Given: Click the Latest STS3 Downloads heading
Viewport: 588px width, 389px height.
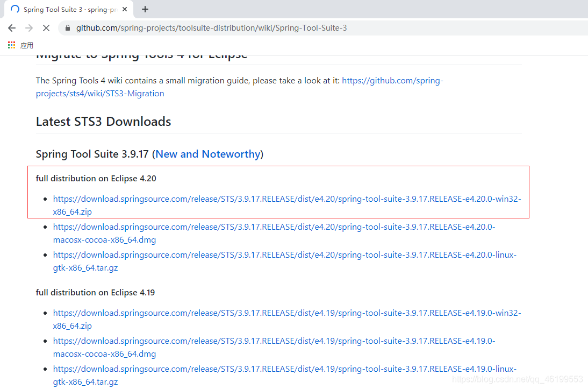Looking at the screenshot, I should click(104, 122).
